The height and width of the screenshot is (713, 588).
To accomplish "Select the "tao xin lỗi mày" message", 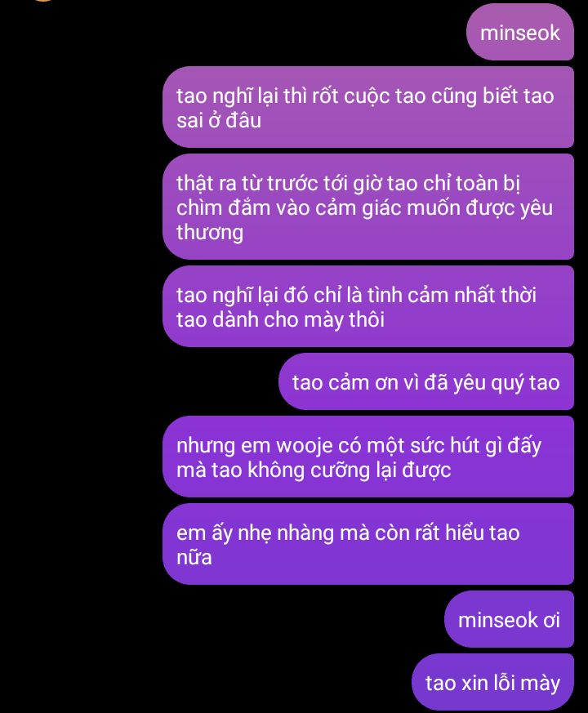I will click(x=492, y=682).
